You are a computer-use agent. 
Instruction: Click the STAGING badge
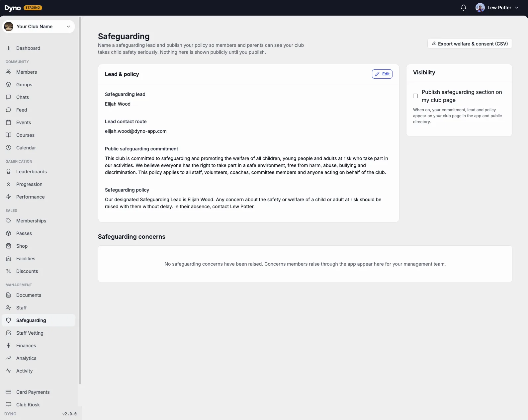[x=33, y=8]
